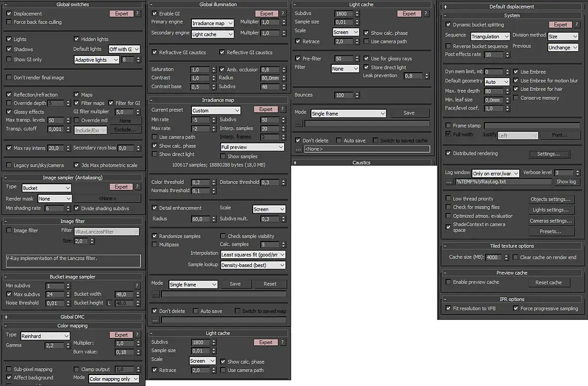The height and width of the screenshot is (386, 588).
Task: Click the Reset cache button
Action: coord(548,282)
